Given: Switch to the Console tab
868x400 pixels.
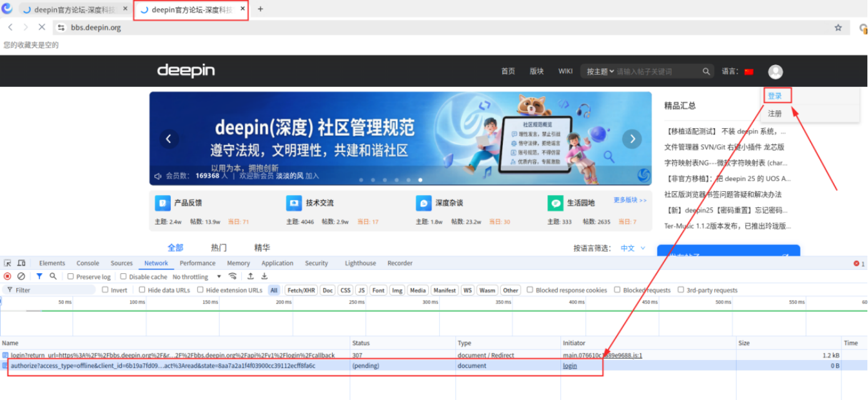Looking at the screenshot, I should pos(88,263).
